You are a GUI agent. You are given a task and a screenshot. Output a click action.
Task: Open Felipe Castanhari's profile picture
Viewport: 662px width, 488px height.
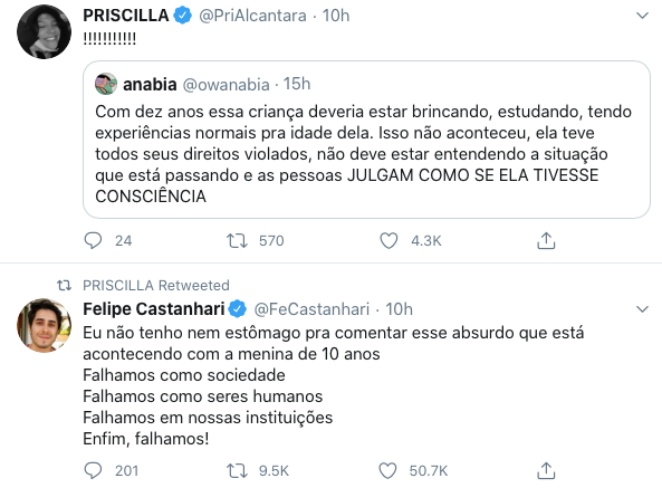[x=43, y=325]
